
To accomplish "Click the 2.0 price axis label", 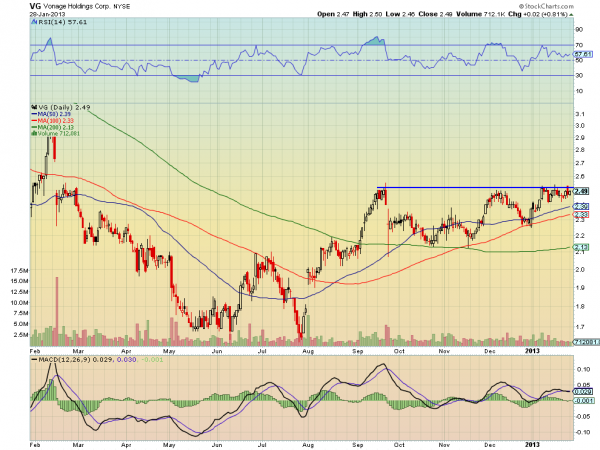I will 580,269.
